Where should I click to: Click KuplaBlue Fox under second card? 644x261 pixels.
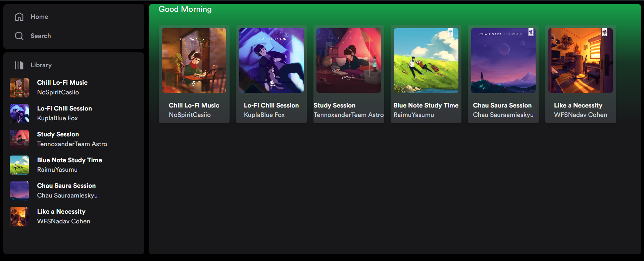coord(264,115)
